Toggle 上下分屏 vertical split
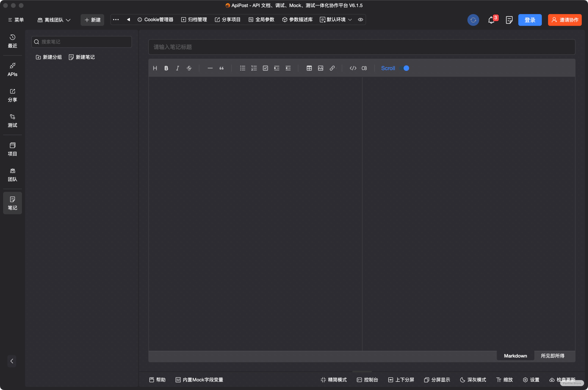 pyautogui.click(x=401, y=380)
